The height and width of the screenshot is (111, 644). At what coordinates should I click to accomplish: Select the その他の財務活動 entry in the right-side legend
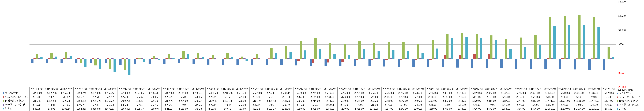[x=628, y=105]
